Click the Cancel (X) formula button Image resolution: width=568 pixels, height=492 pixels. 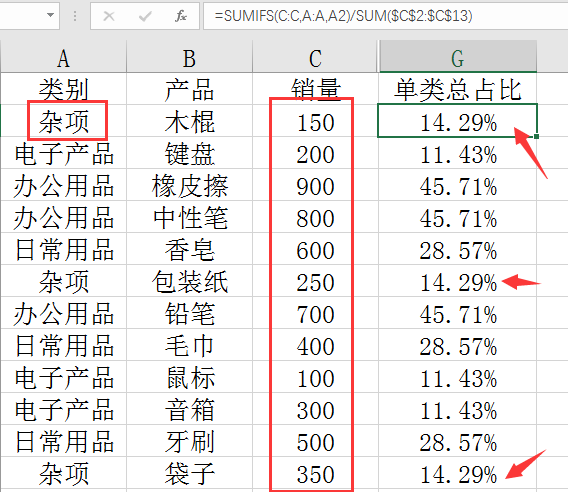point(109,16)
